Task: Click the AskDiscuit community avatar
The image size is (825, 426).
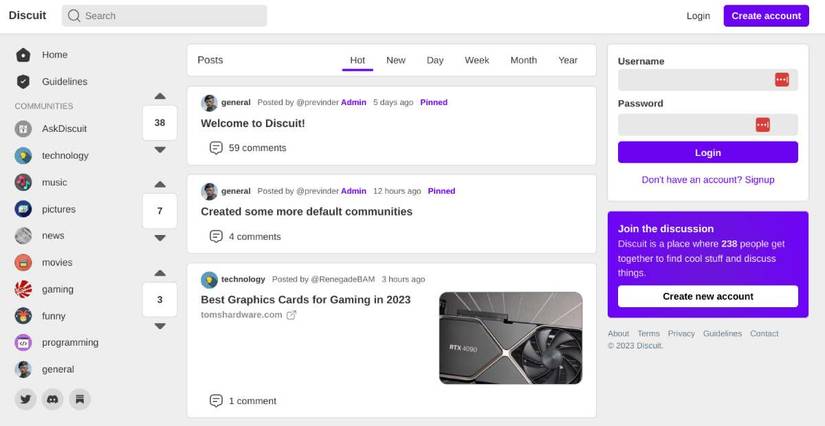Action: click(x=23, y=129)
